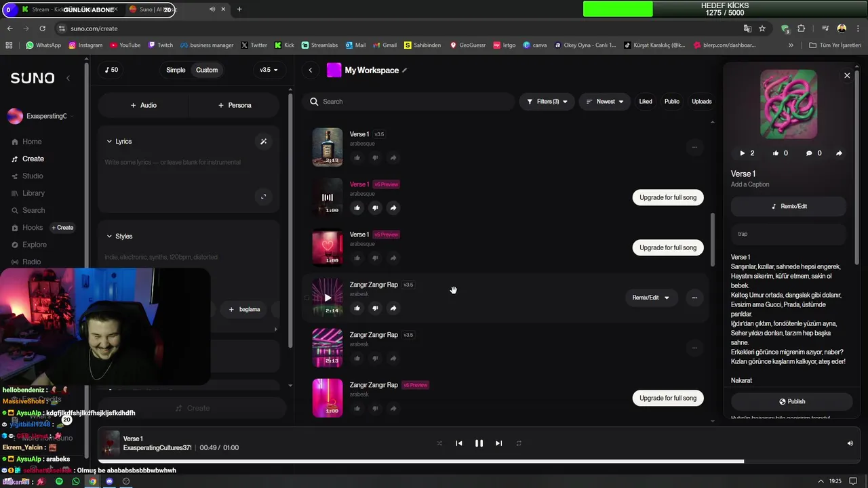Expand the lyrics box with resize icon
Viewport: 868px width, 488px height.
coord(263,197)
